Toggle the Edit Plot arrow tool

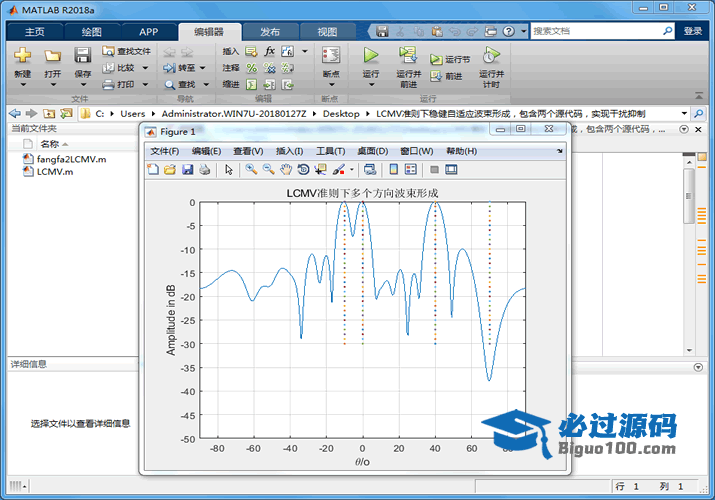pyautogui.click(x=229, y=170)
